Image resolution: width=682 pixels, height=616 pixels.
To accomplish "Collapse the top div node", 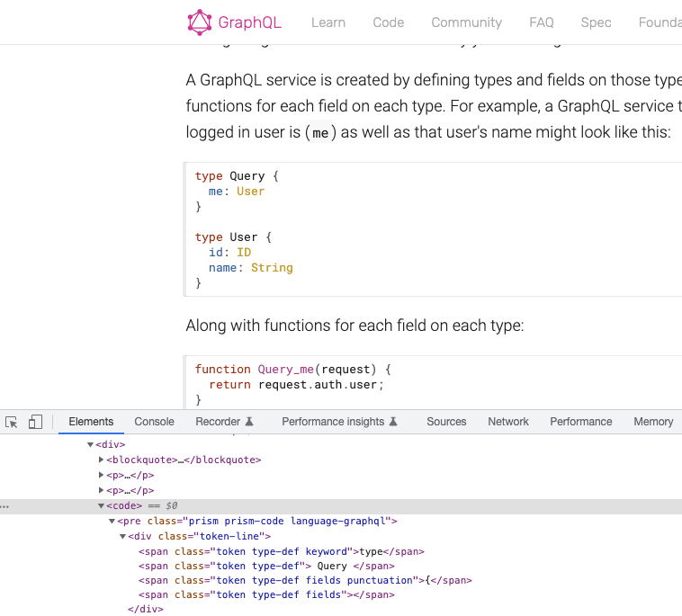I will tap(91, 444).
